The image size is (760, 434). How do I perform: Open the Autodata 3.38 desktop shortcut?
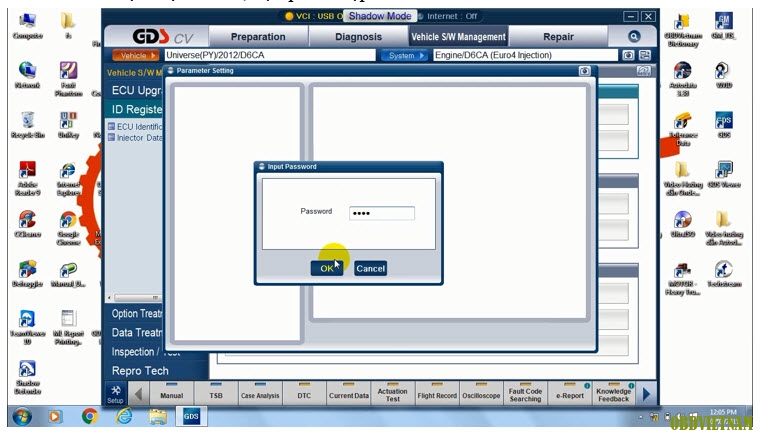[x=683, y=79]
